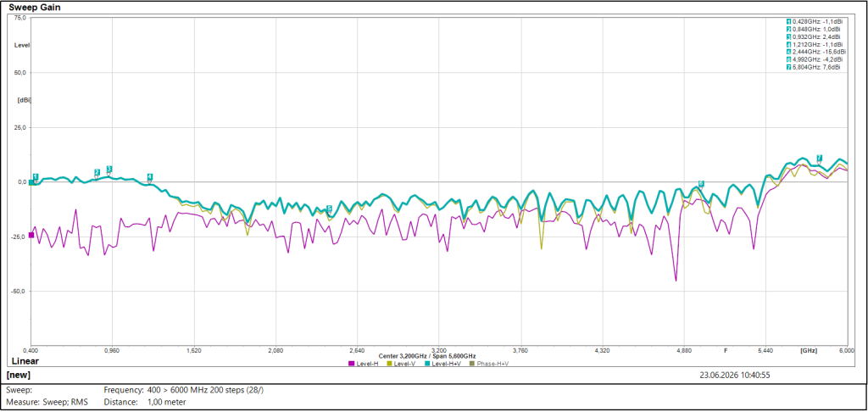Click the Level-H+V teal legend swatch
This screenshot has height=412, width=868.
click(427, 364)
